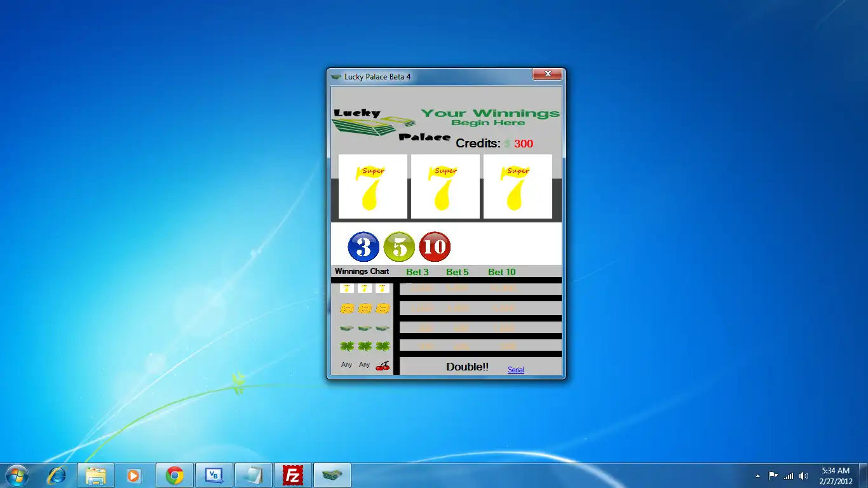Place a bet with the blue 3 chip
868x488 pixels.
pos(364,247)
